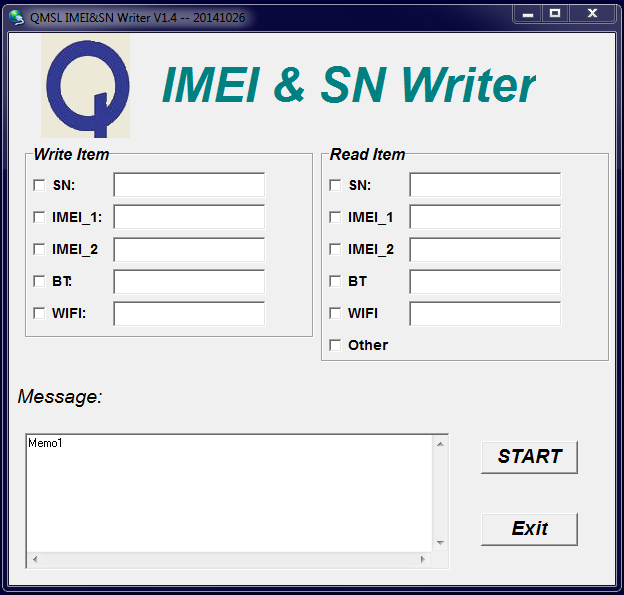This screenshot has width=624, height=595.
Task: Toggle the Read Item BT checkbox
Action: point(335,281)
